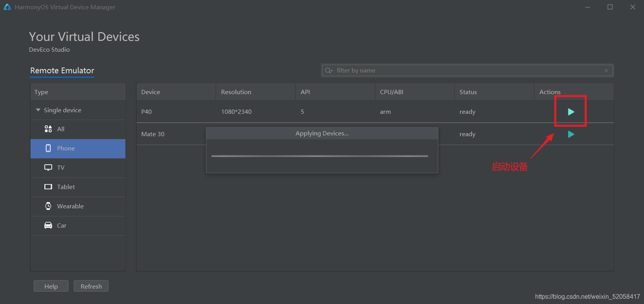Minimize the Virtual Device Manager window
Image resolution: width=644 pixels, height=304 pixels.
(x=588, y=7)
